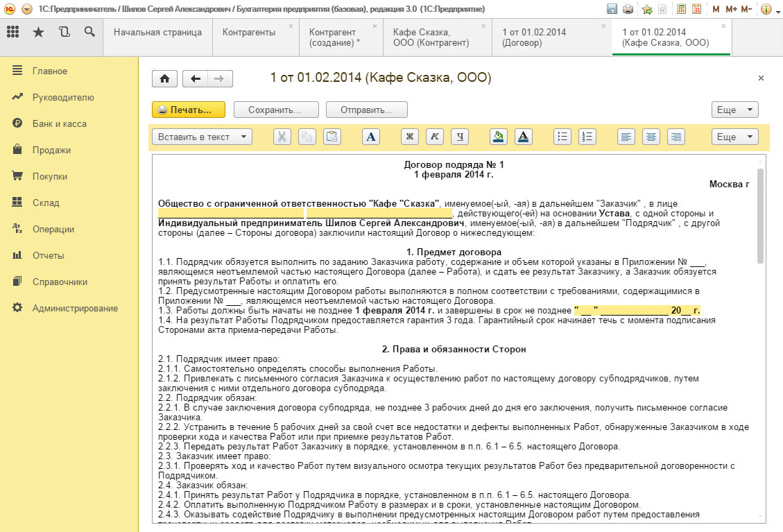Open the History icon in top panel

point(64,32)
